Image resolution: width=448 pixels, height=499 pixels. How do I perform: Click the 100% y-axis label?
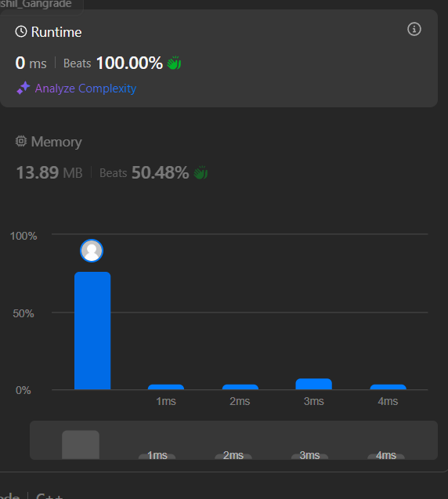click(x=23, y=236)
